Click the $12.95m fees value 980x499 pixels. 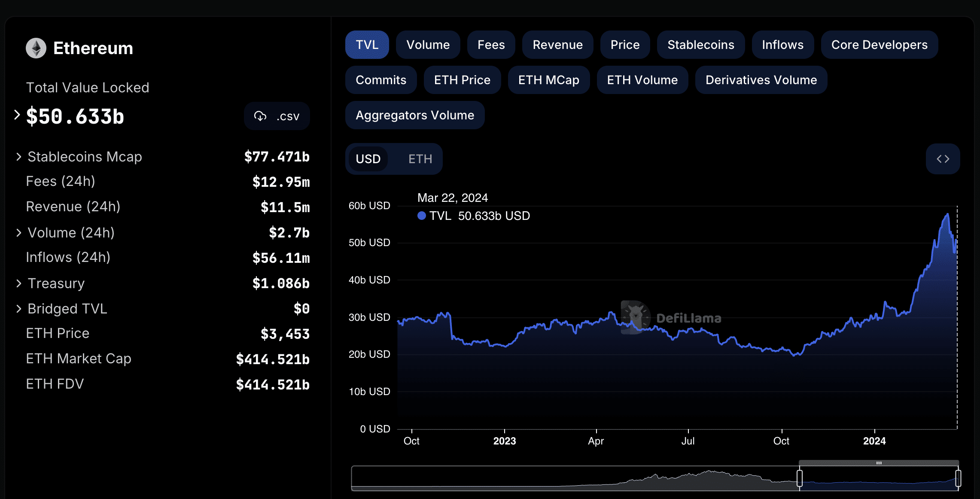281,182
